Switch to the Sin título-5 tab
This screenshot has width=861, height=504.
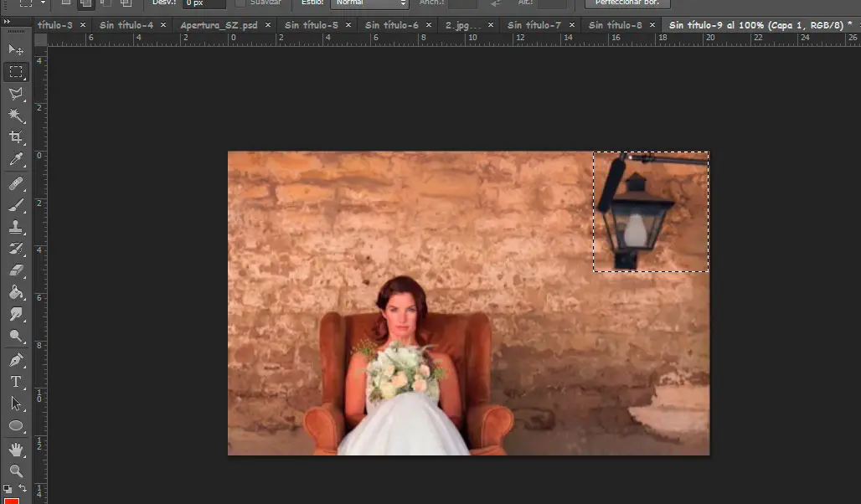tap(311, 25)
